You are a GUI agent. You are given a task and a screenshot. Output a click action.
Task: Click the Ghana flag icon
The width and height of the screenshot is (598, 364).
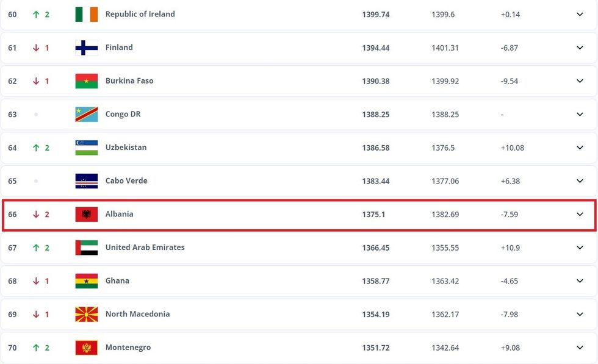[86, 281]
